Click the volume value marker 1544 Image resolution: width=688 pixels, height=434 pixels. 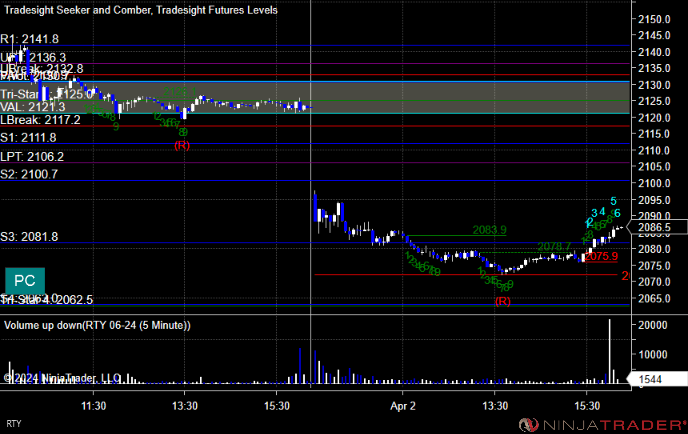(657, 379)
